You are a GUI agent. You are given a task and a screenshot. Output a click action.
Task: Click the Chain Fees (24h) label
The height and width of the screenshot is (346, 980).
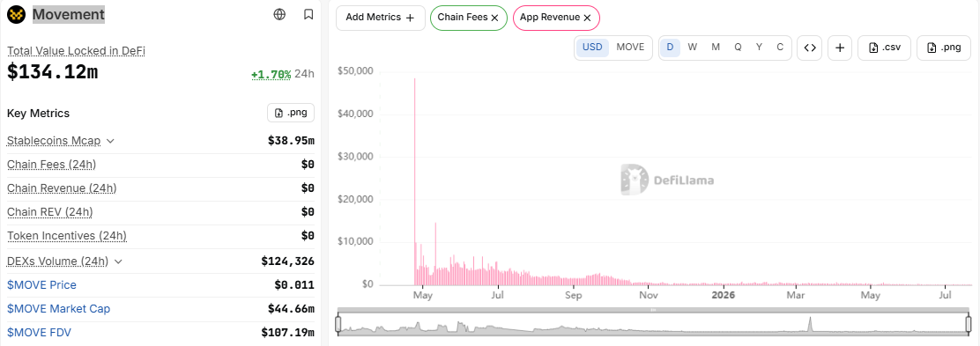(51, 165)
